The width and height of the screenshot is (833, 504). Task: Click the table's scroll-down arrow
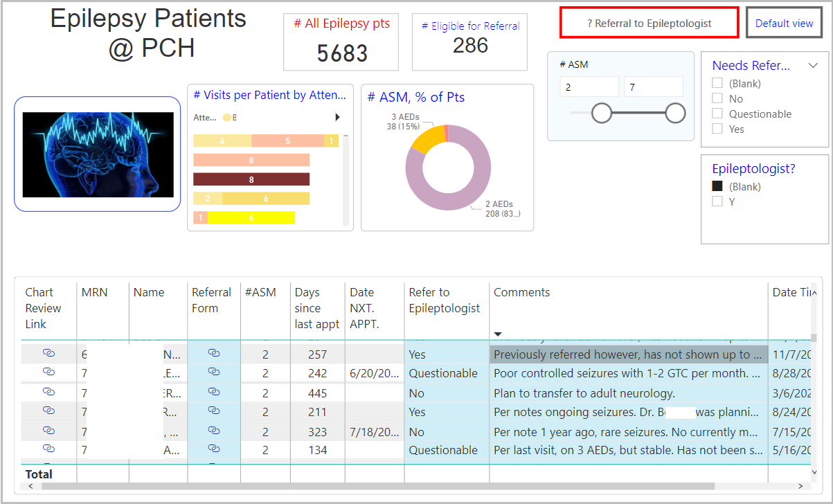[x=814, y=472]
